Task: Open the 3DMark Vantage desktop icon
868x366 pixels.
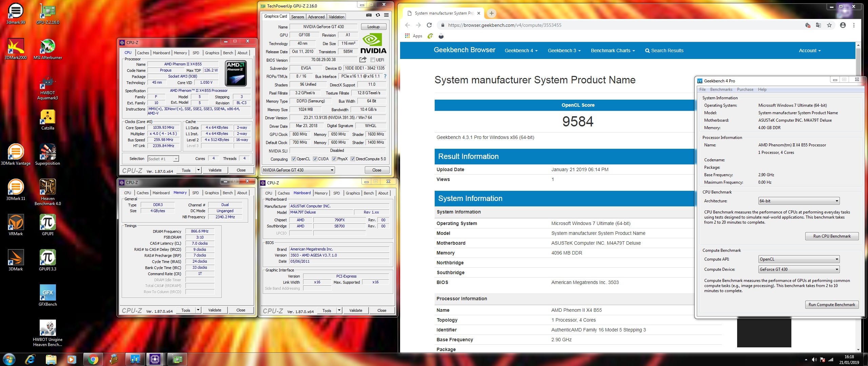Action: (x=16, y=155)
